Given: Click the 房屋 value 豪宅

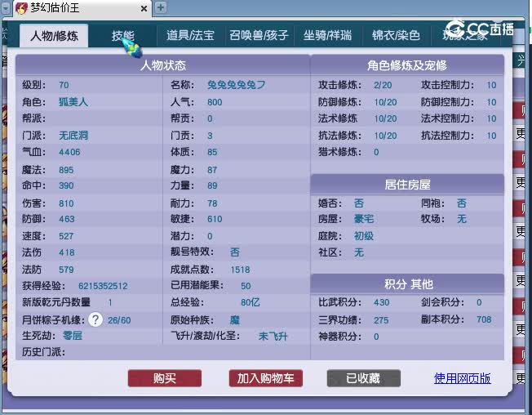Looking at the screenshot, I should pos(364,219).
